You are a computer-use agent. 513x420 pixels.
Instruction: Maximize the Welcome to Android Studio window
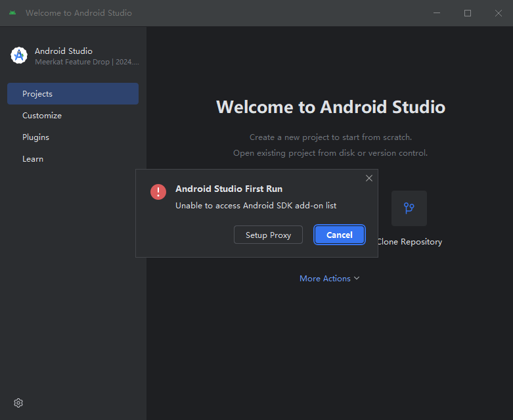(x=468, y=12)
